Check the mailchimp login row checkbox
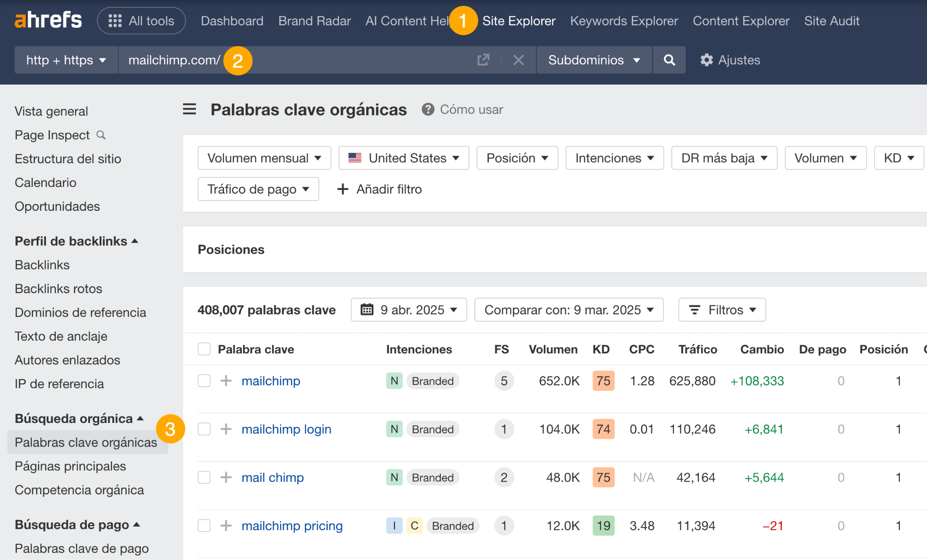 coord(204,429)
